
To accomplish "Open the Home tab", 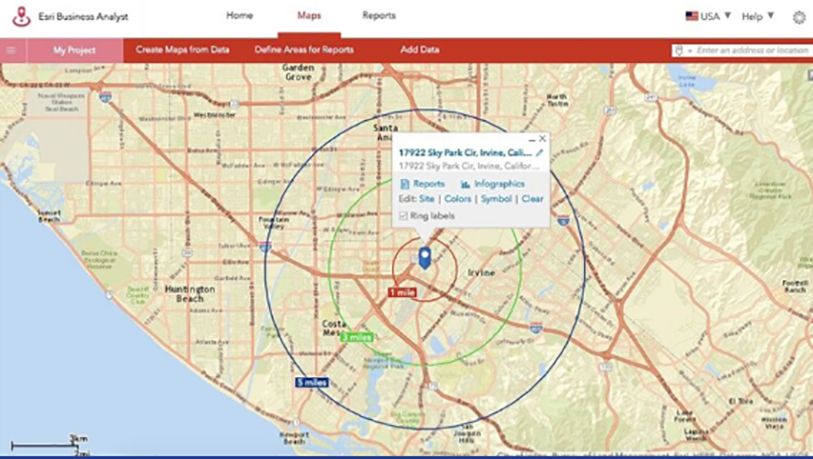I will 240,16.
